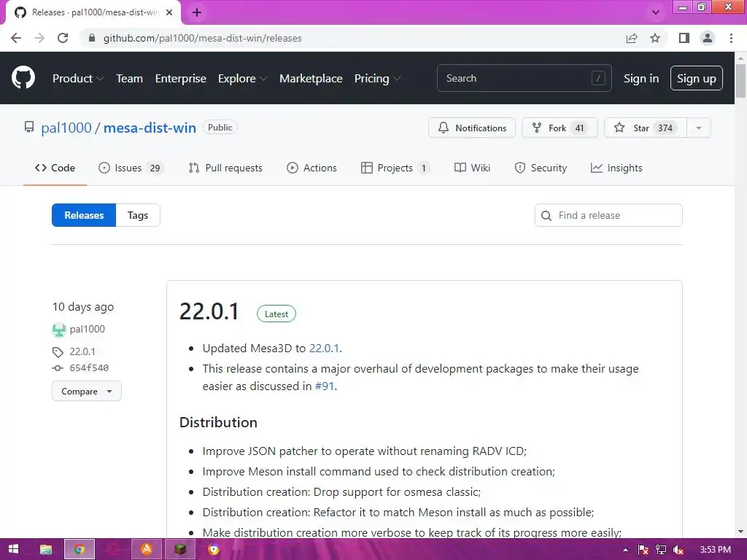Viewport: 747px width, 560px height.
Task: Switch to the Tags view
Action: point(138,215)
